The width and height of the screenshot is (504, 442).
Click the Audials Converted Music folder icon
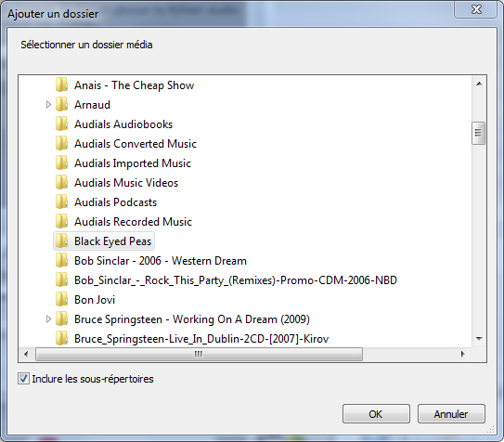[x=61, y=144]
